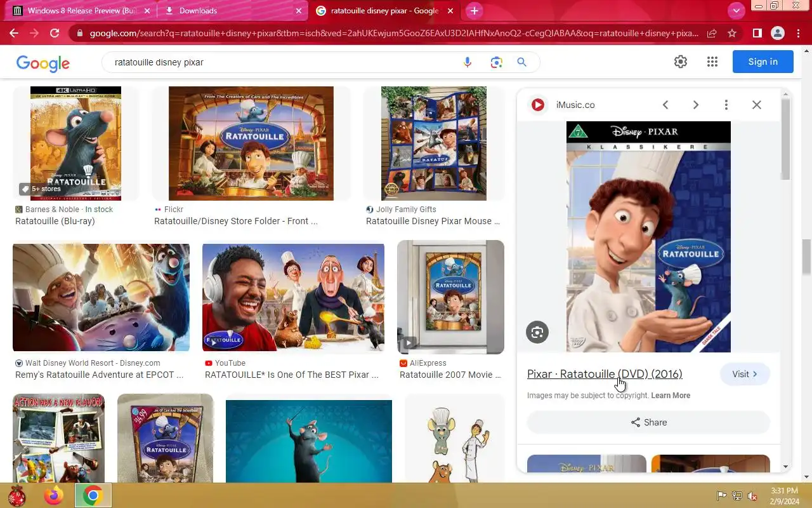Bookmark this page with the star icon
Screen dimensions: 812x508
point(732,33)
